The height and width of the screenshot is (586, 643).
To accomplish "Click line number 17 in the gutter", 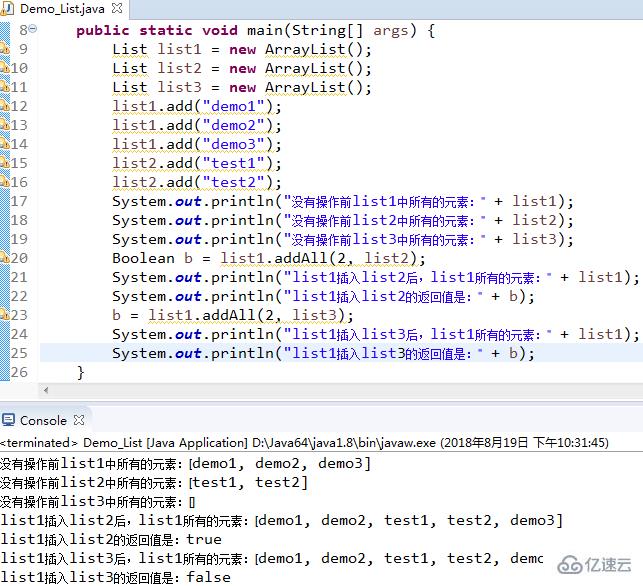I will 19,201.
